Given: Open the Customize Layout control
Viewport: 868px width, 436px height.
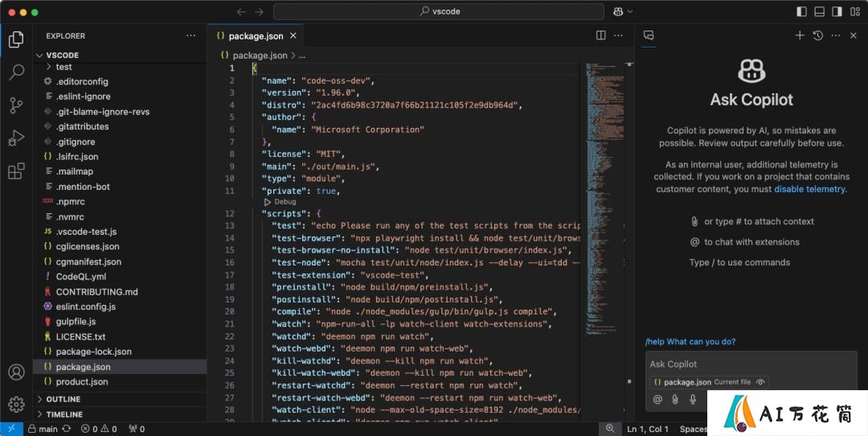Looking at the screenshot, I should click(x=854, y=11).
